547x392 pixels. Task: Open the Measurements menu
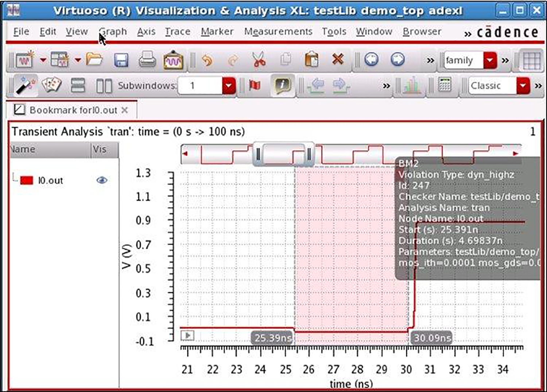coord(278,32)
